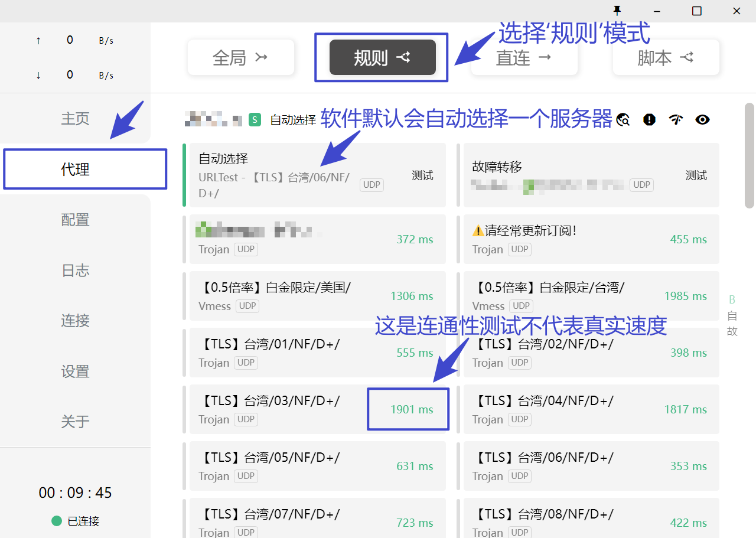The height and width of the screenshot is (538, 756).
Task: Click the exclamation alert icon in group header
Action: 650,120
